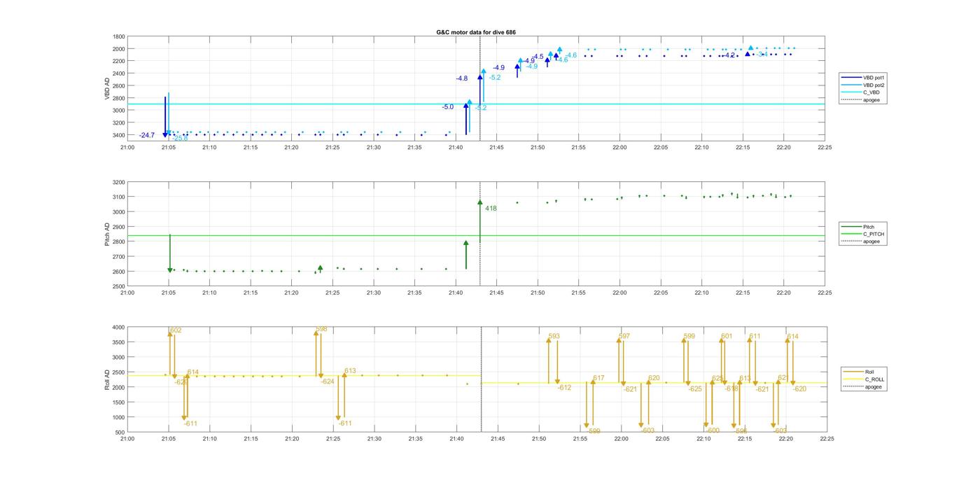Click the '1000' tick on the Roll axis
Viewport: 980px width, 485px height.
pos(119,418)
